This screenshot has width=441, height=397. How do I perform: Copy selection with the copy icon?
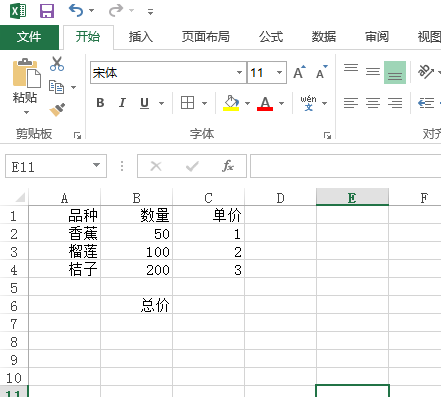click(56, 87)
